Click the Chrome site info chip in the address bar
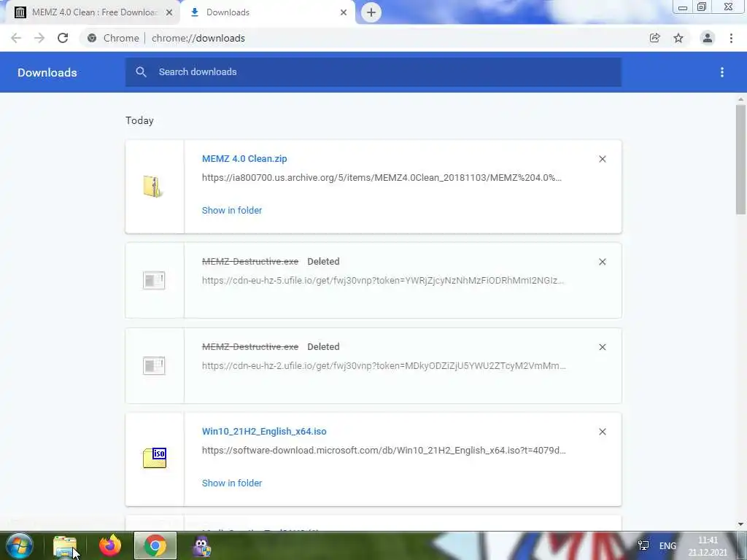 [x=113, y=38]
